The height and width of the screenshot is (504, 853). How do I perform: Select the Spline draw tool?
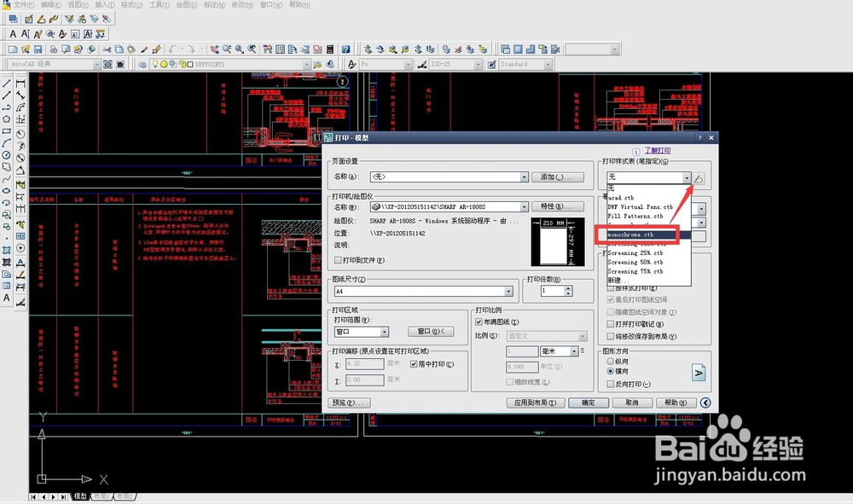pyautogui.click(x=7, y=179)
